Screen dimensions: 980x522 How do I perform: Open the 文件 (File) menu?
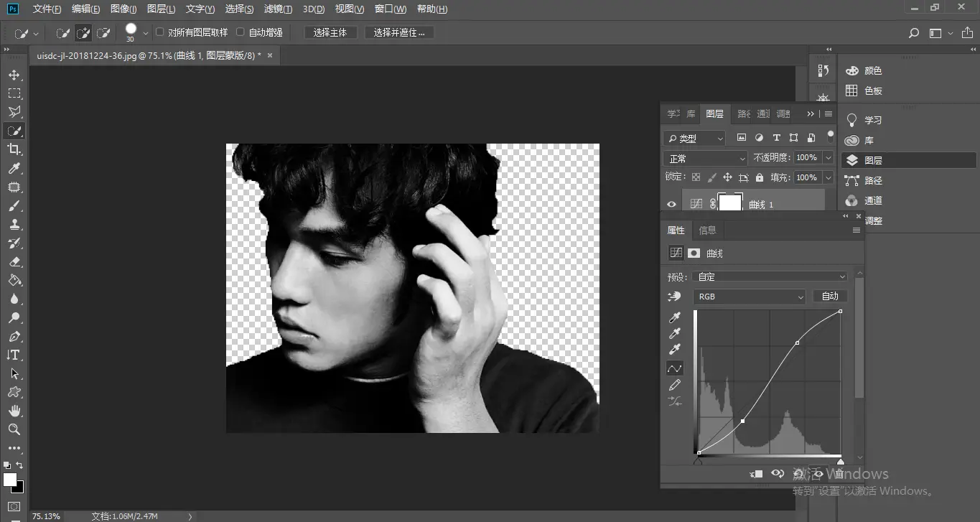(47, 9)
